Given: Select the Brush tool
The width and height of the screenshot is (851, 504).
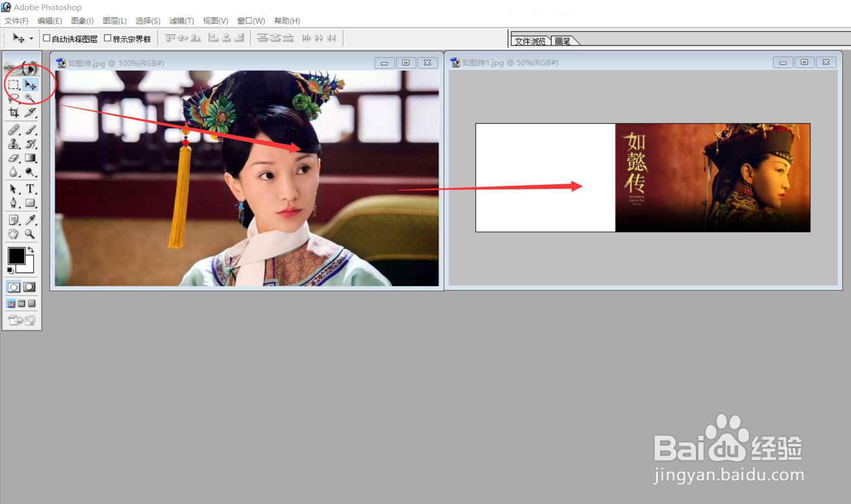Looking at the screenshot, I should tap(30, 130).
